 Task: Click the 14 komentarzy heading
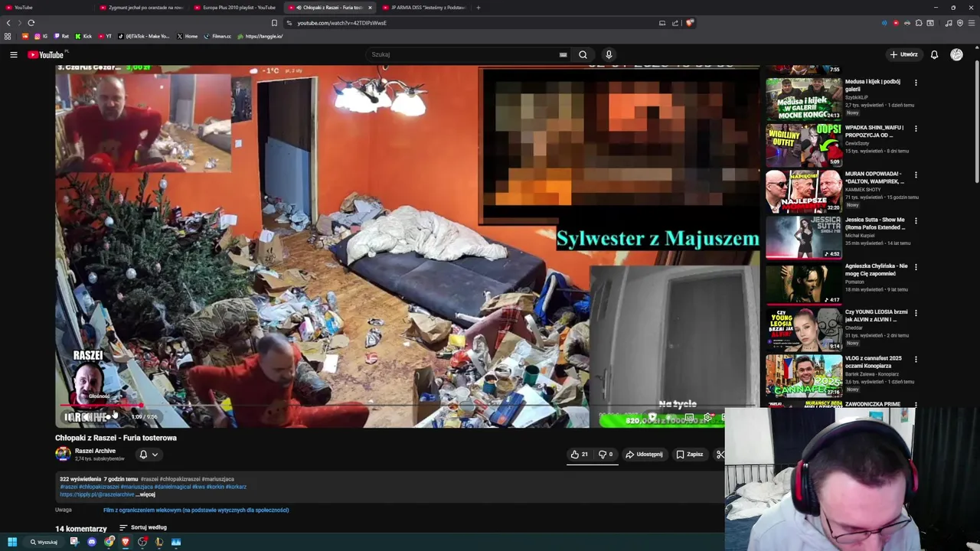pos(81,529)
